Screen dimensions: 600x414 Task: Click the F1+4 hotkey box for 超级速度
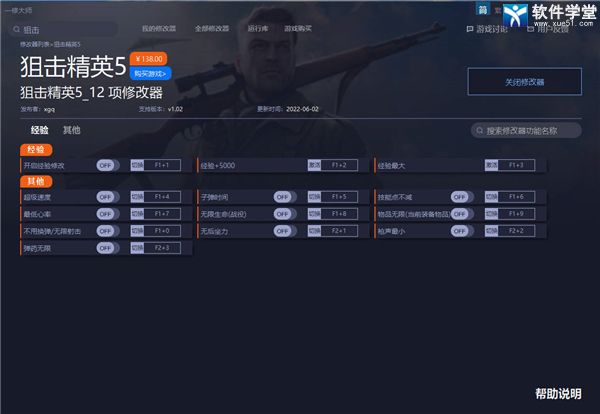point(162,197)
